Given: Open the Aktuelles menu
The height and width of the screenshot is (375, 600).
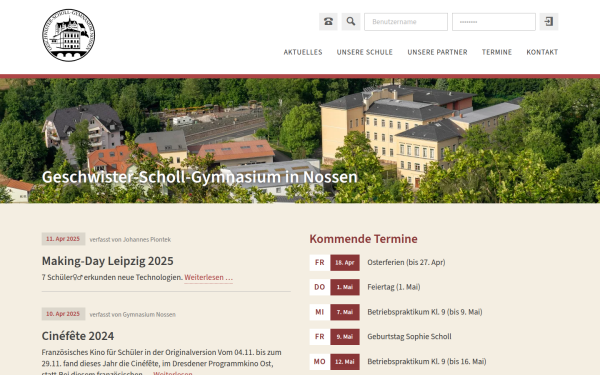Looking at the screenshot, I should click(x=303, y=52).
